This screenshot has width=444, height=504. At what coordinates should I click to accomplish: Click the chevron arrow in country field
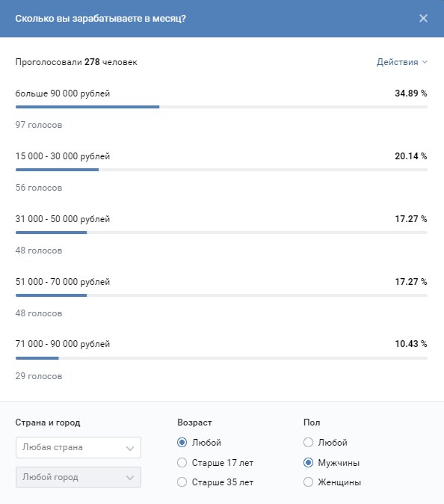click(x=130, y=448)
